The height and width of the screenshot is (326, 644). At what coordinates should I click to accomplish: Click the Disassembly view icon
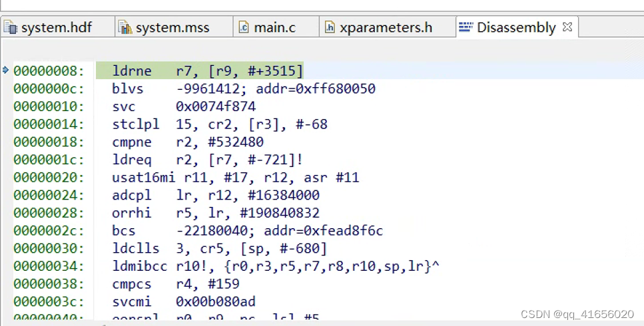coord(466,27)
